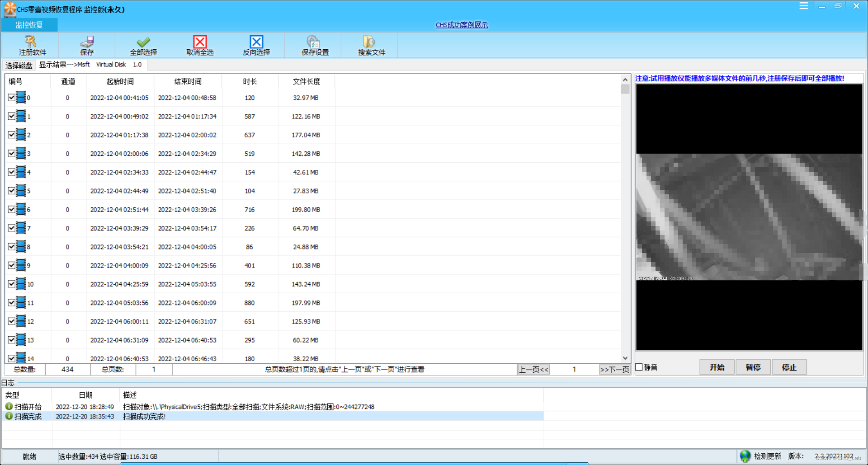Select all files with 全部选择
Viewport: 868px width, 465px height.
(x=143, y=46)
